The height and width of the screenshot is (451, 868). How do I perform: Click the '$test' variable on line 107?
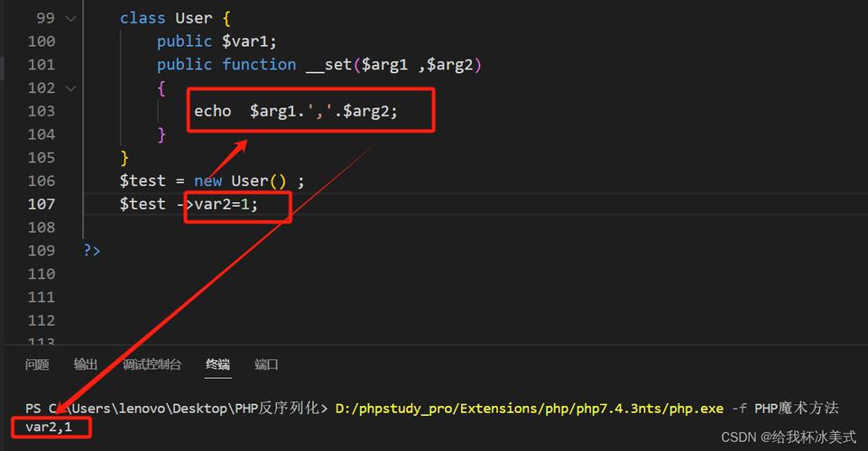(x=143, y=204)
